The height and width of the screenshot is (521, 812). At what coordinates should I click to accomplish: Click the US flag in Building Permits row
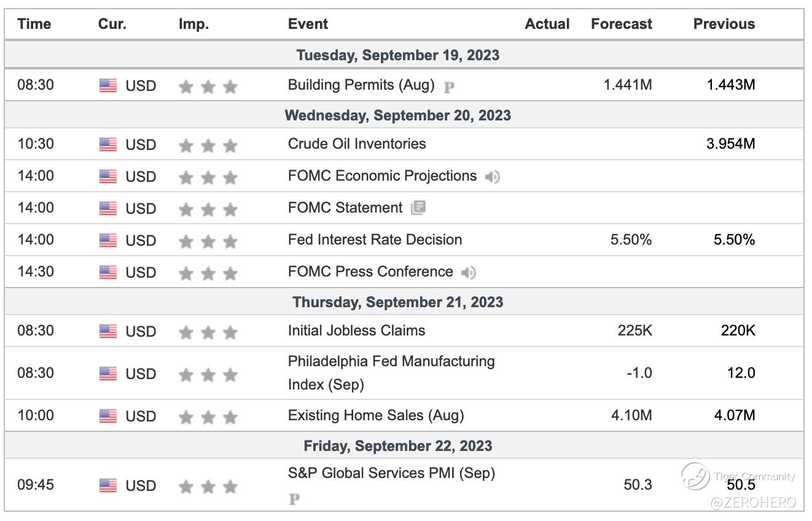tap(108, 86)
